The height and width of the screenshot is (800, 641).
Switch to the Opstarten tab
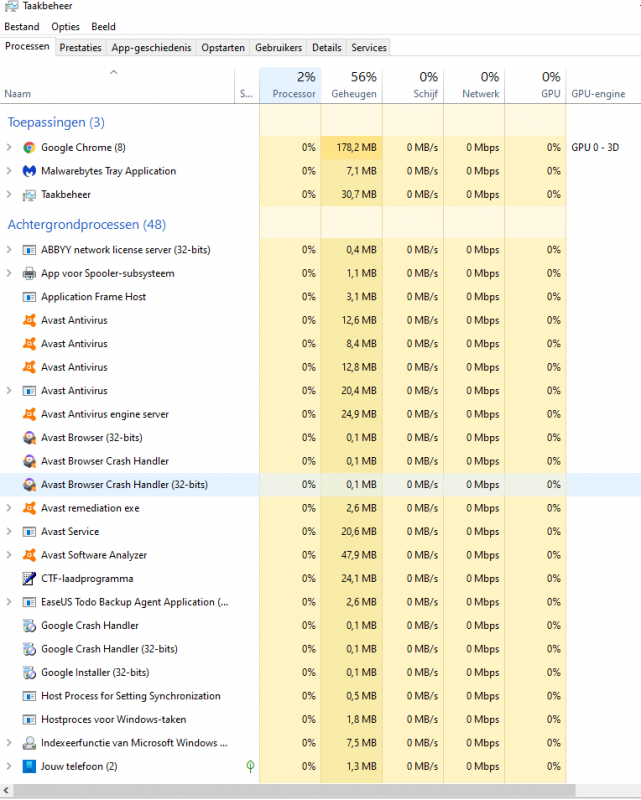[x=223, y=47]
